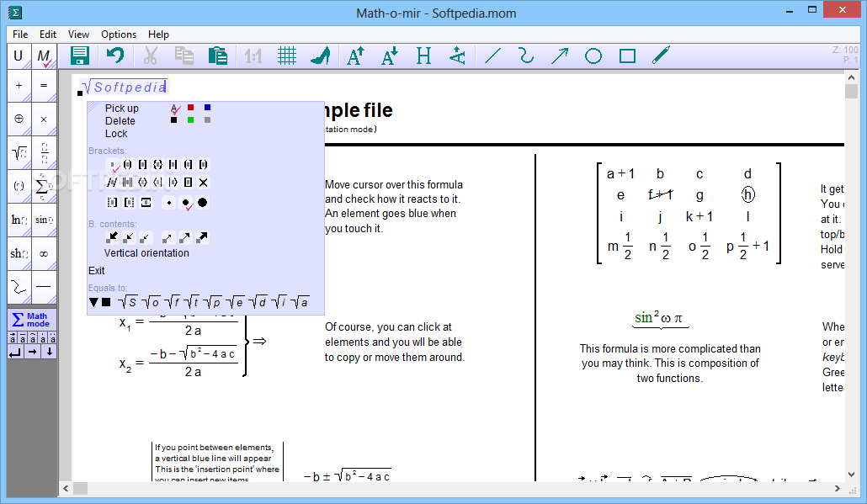Click the parentheses template palette button
Screen dimensions: 867x504
pos(19,186)
